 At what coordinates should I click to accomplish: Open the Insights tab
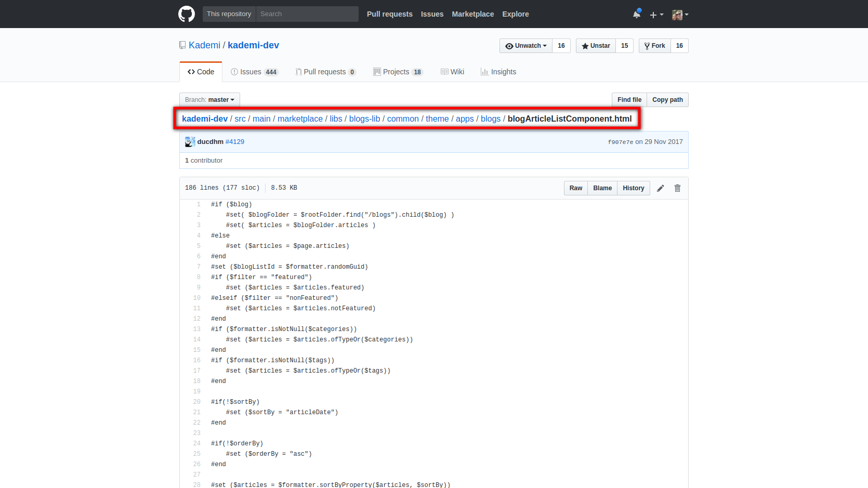[x=498, y=72]
